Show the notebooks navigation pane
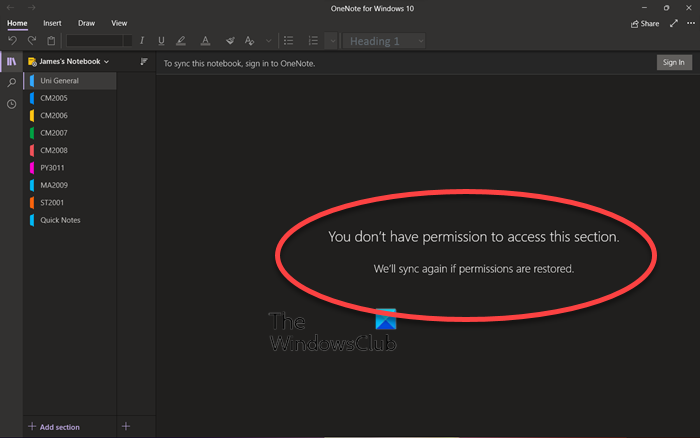This screenshot has width=700, height=438. point(12,62)
